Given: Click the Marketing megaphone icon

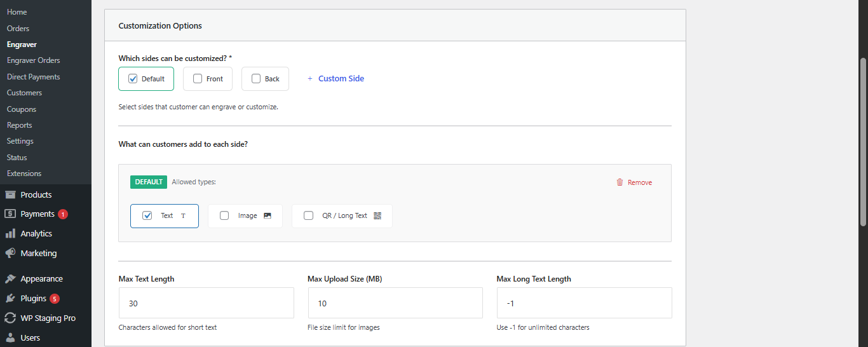Looking at the screenshot, I should pyautogui.click(x=10, y=253).
